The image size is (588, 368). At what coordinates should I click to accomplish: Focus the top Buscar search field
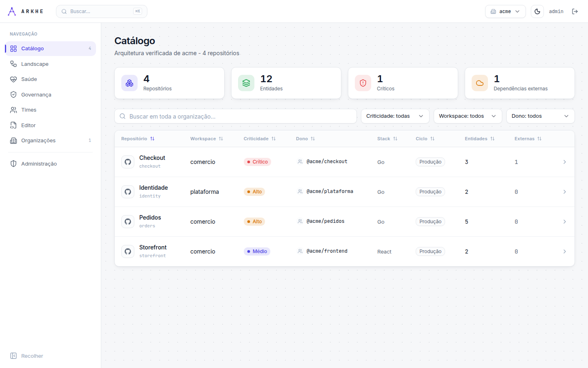pyautogui.click(x=102, y=11)
